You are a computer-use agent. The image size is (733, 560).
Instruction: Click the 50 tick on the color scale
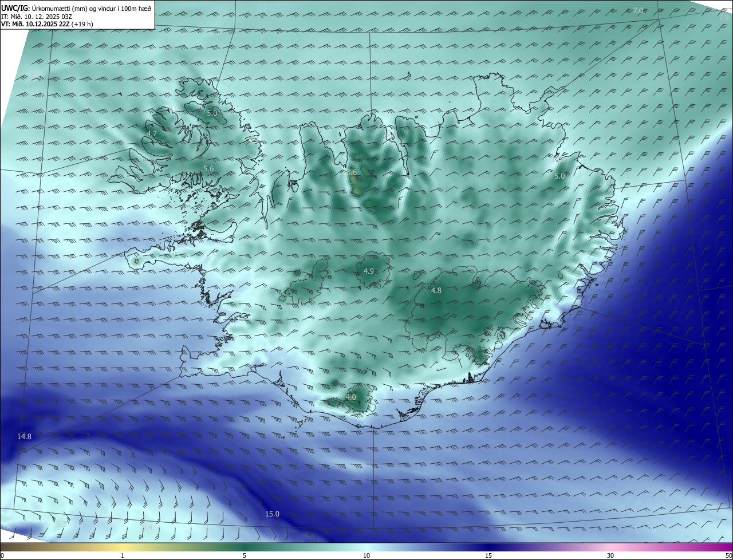click(x=728, y=555)
